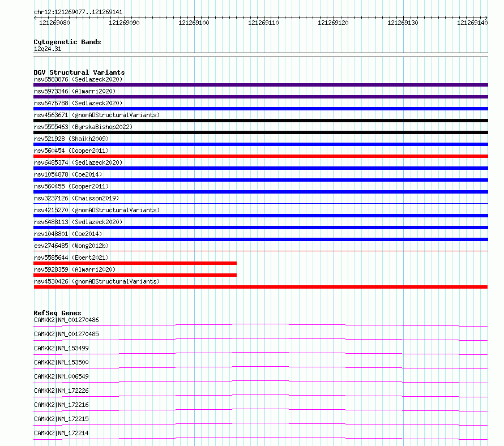Open variant nsv560454 (Cooper2011) label
Viewport: 504px width, 446px height.
tap(71, 151)
